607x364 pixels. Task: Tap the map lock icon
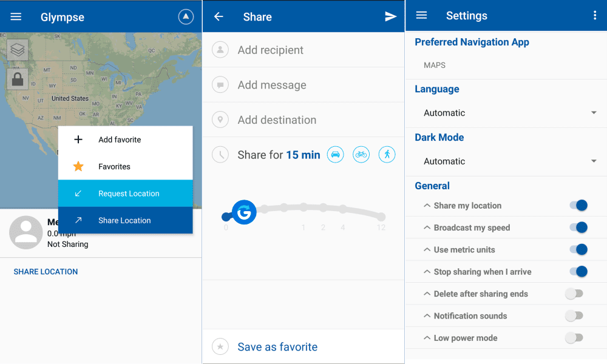click(18, 79)
